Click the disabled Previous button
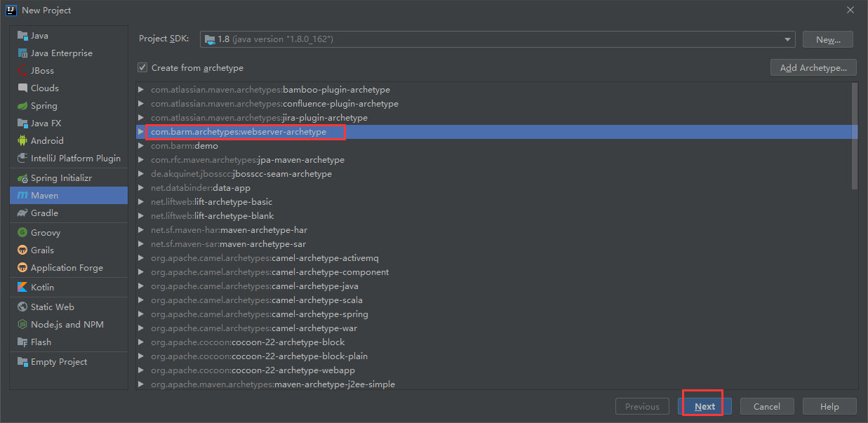 point(642,406)
